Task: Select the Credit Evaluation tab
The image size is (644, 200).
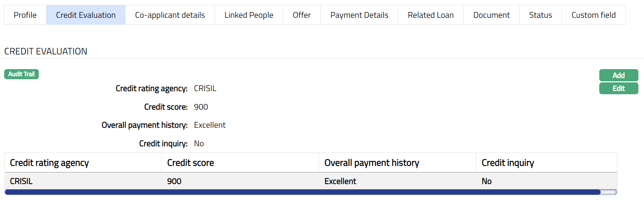Action: coord(86,15)
